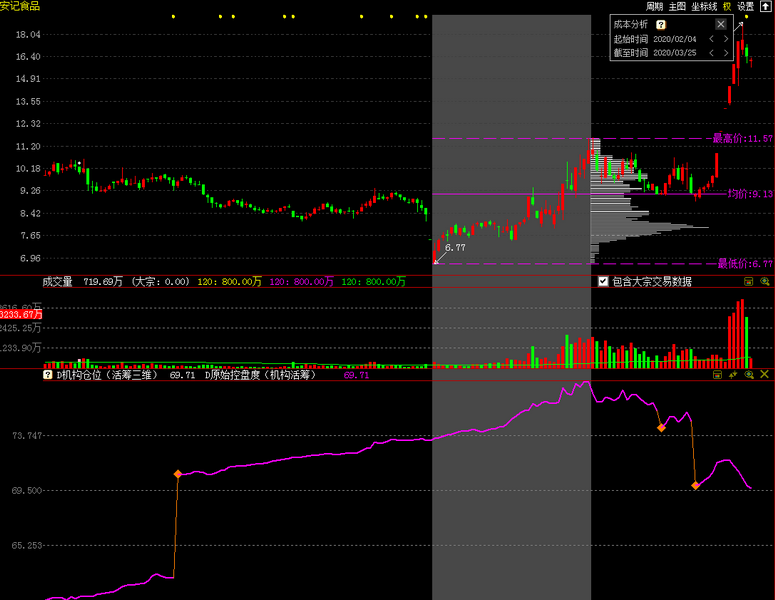This screenshot has height=600, width=775.
Task: Click the help icon before D机构仓位
Action: tap(47, 375)
